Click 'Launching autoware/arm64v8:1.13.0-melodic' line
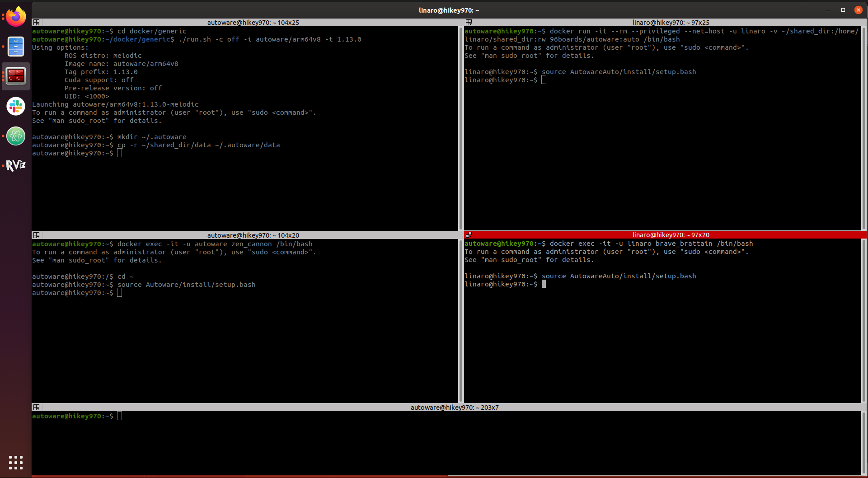Screen dimensions: 868x478 pyautogui.click(x=115, y=104)
